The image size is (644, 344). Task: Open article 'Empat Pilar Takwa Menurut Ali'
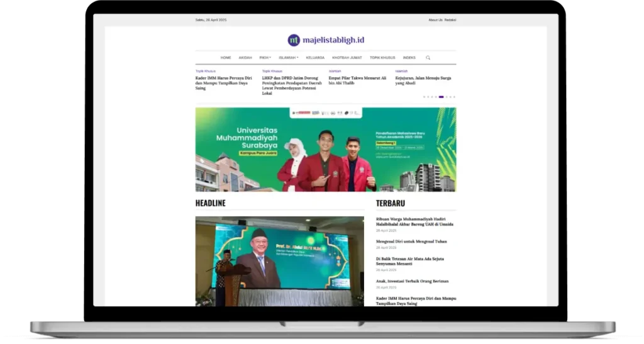click(x=357, y=80)
